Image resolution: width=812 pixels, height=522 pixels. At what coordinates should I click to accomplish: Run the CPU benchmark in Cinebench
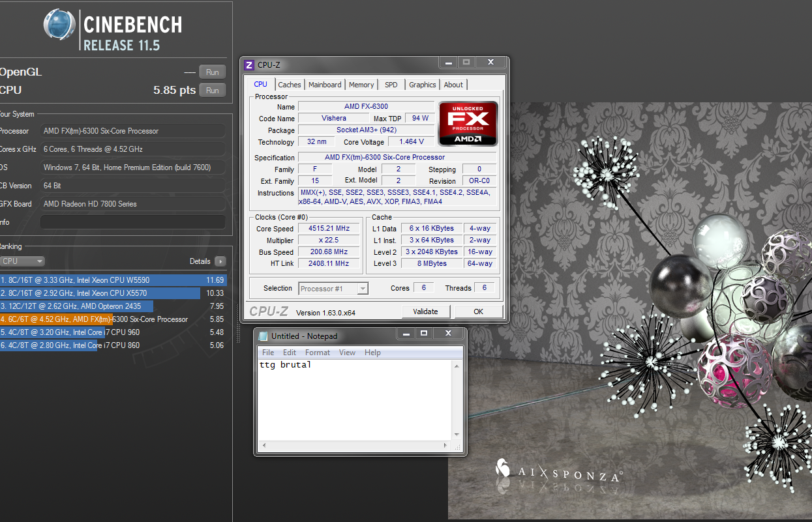pyautogui.click(x=213, y=91)
